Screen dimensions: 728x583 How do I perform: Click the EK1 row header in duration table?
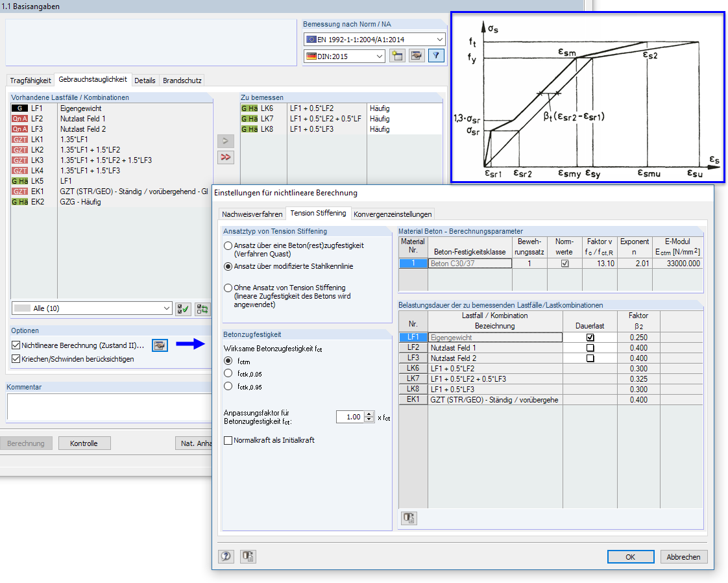pyautogui.click(x=413, y=399)
